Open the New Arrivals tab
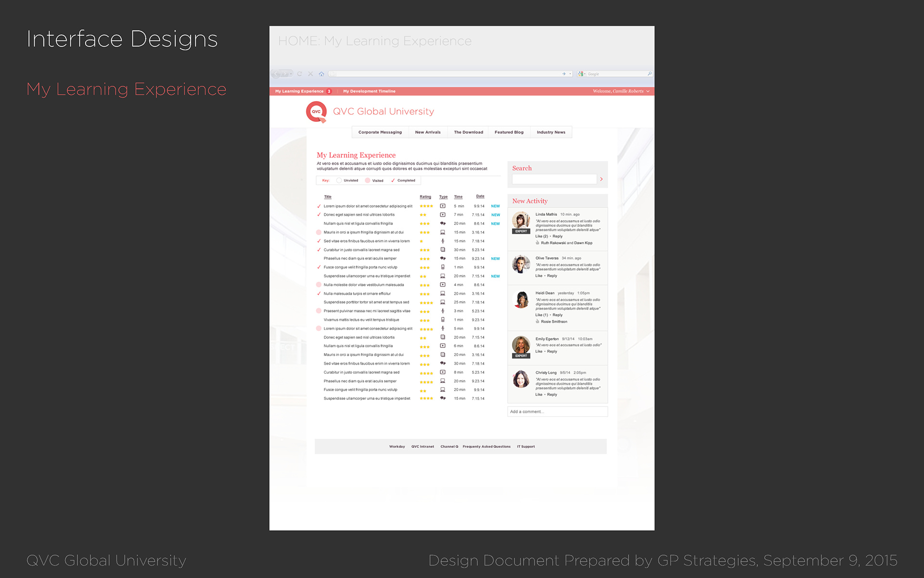 428,132
